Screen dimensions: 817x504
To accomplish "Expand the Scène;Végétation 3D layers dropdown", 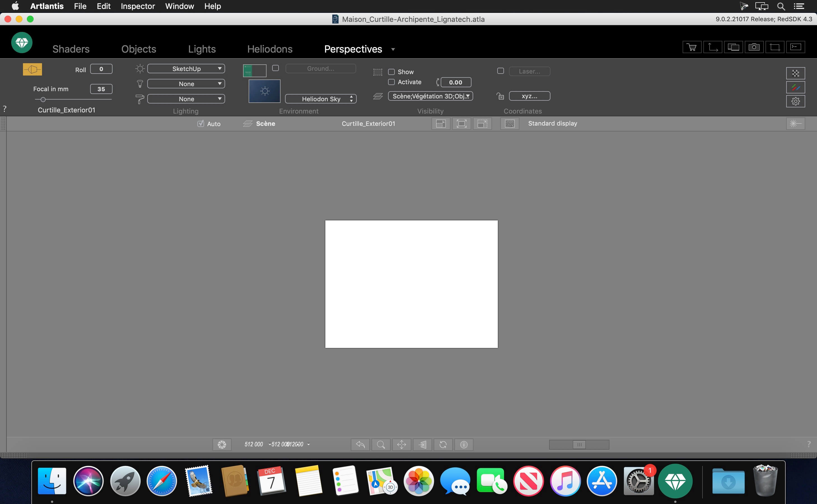I will (x=430, y=96).
